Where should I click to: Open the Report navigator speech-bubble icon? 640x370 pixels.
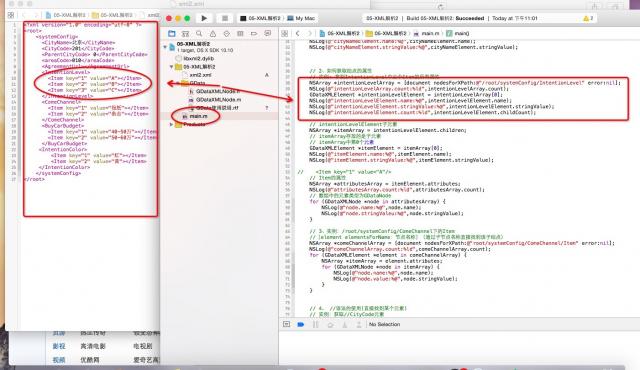click(268, 33)
